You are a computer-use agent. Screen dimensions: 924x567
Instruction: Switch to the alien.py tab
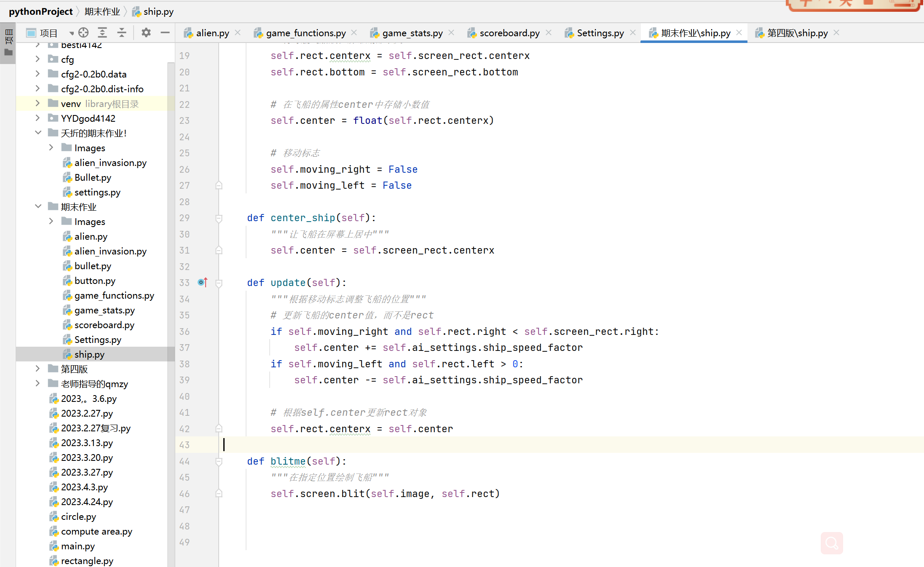[x=212, y=33]
